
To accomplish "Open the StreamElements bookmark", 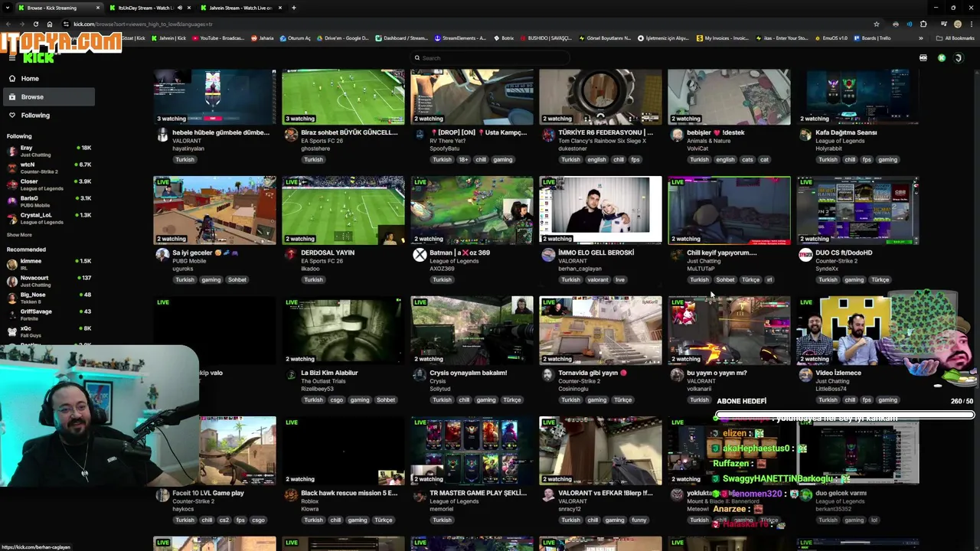I will (x=460, y=37).
